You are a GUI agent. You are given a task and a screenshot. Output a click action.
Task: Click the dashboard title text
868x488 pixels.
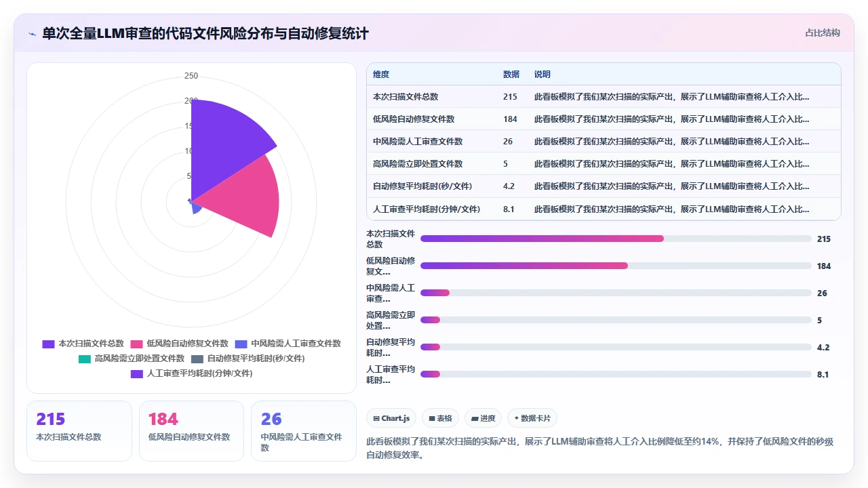(x=205, y=34)
